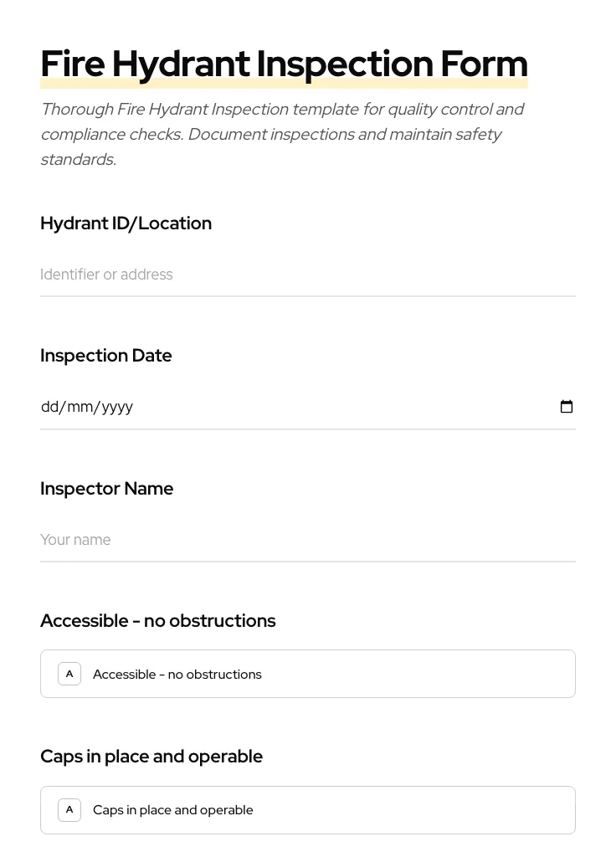
Task: Select the calendar icon in Inspection Date field
Action: coord(567,407)
